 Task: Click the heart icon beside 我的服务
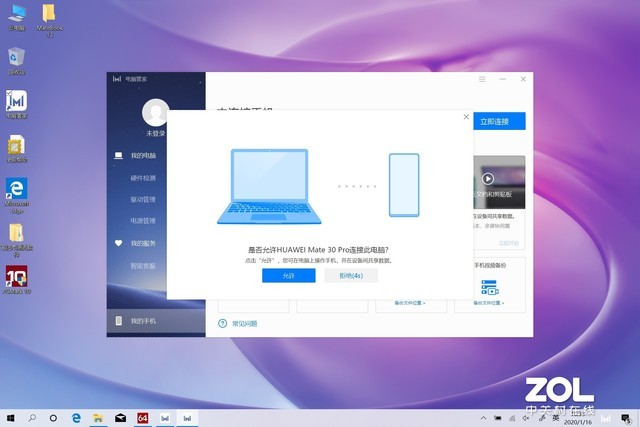(x=118, y=243)
